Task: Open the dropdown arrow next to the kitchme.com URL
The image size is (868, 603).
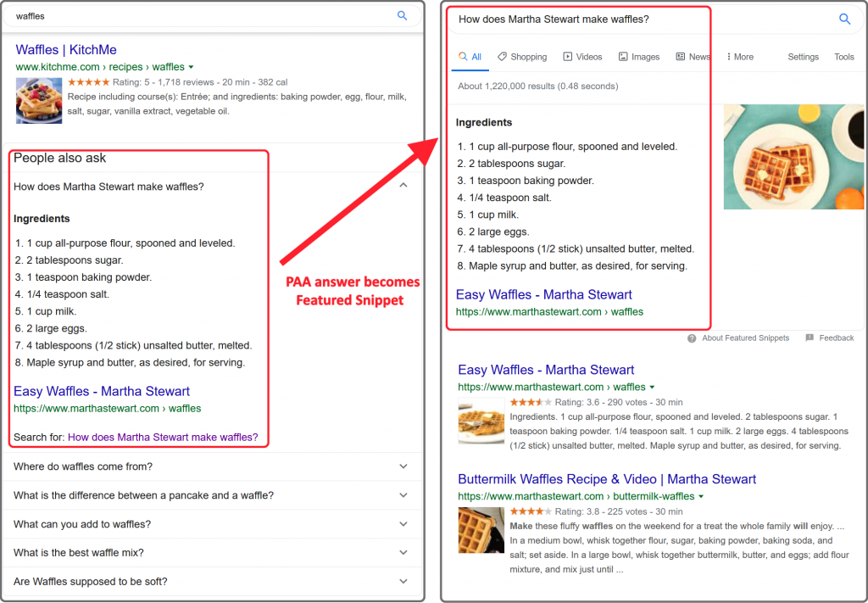Action: [x=191, y=67]
